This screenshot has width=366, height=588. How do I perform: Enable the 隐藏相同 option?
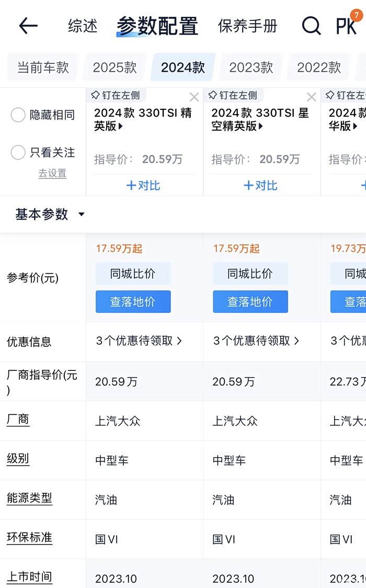(18, 115)
